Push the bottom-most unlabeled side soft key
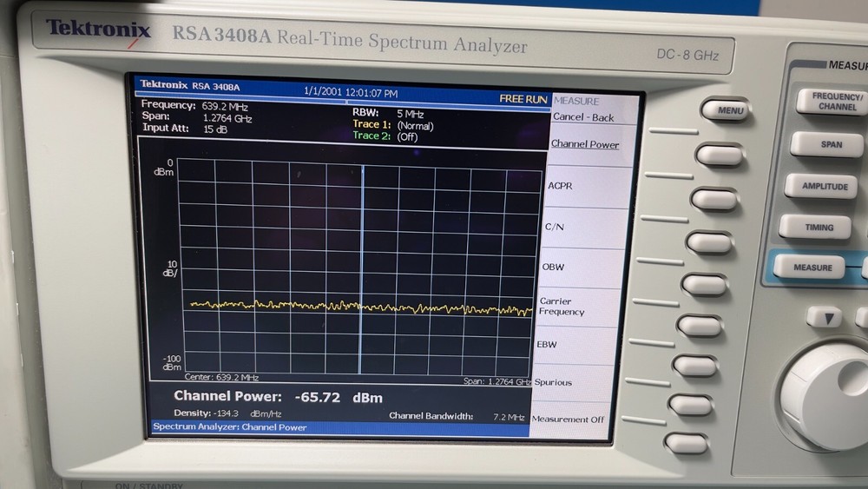Image resolution: width=868 pixels, height=489 pixels. tap(687, 444)
